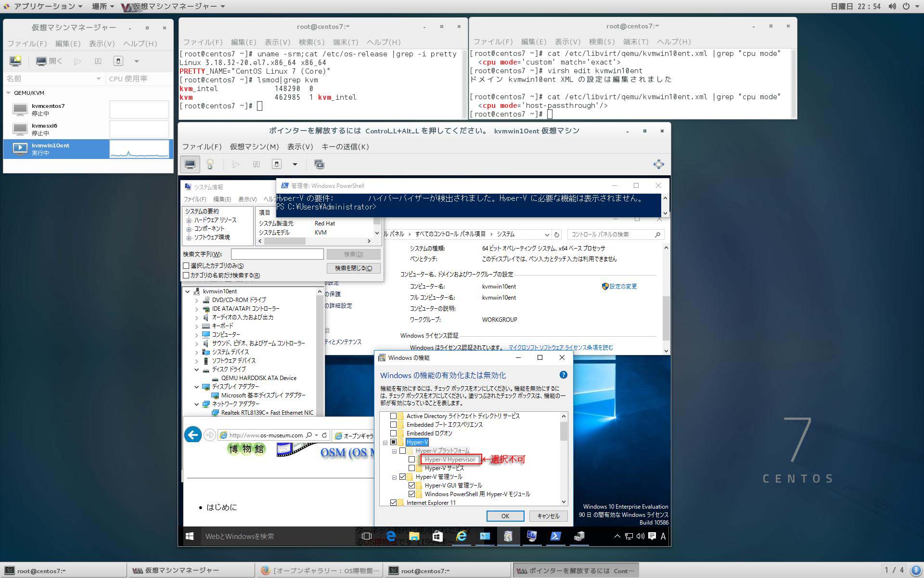Click Windows Start button in guest taskbar
Image resolution: width=924 pixels, height=578 pixels.
(x=190, y=536)
